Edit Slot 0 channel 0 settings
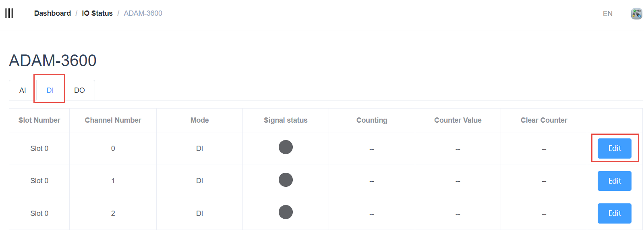644x230 pixels. tap(614, 148)
